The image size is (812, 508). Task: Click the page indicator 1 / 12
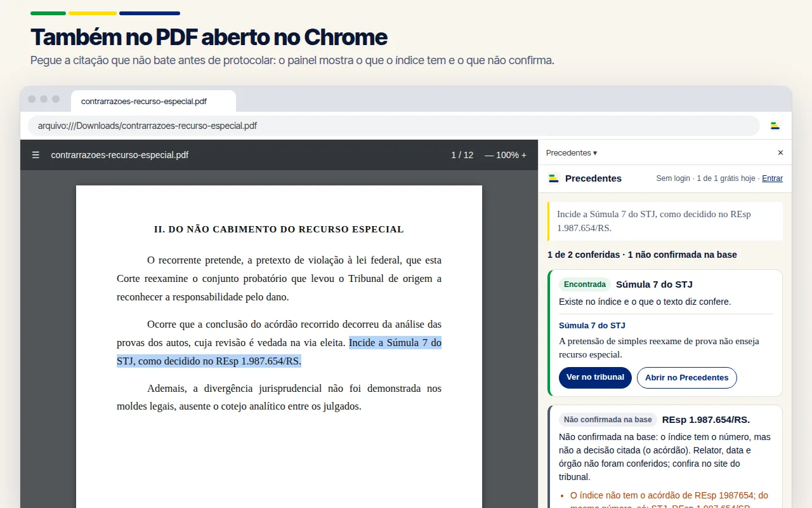pos(462,155)
